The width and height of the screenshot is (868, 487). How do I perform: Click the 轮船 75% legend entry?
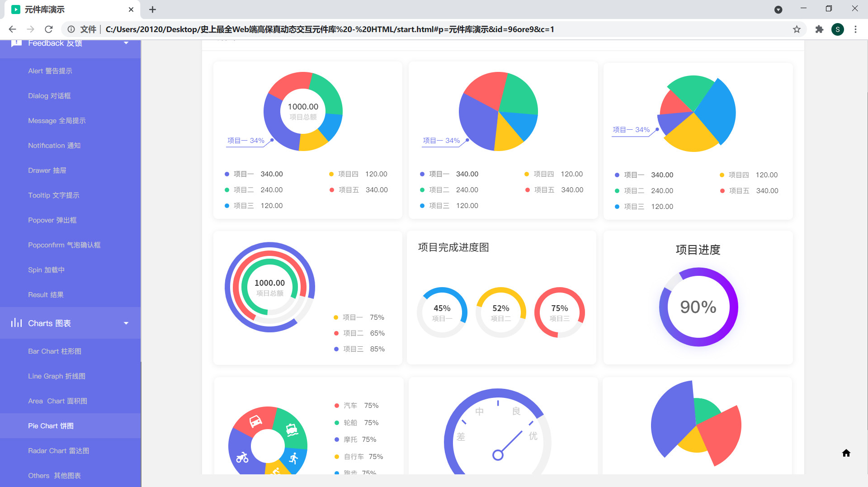(356, 423)
